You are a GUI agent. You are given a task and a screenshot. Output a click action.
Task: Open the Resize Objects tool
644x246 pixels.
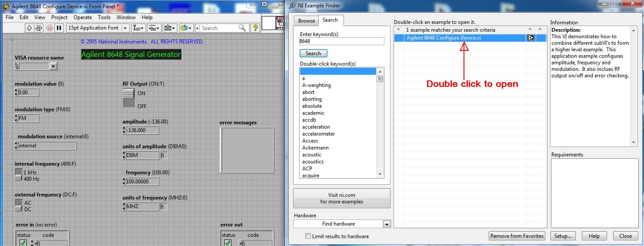point(169,28)
